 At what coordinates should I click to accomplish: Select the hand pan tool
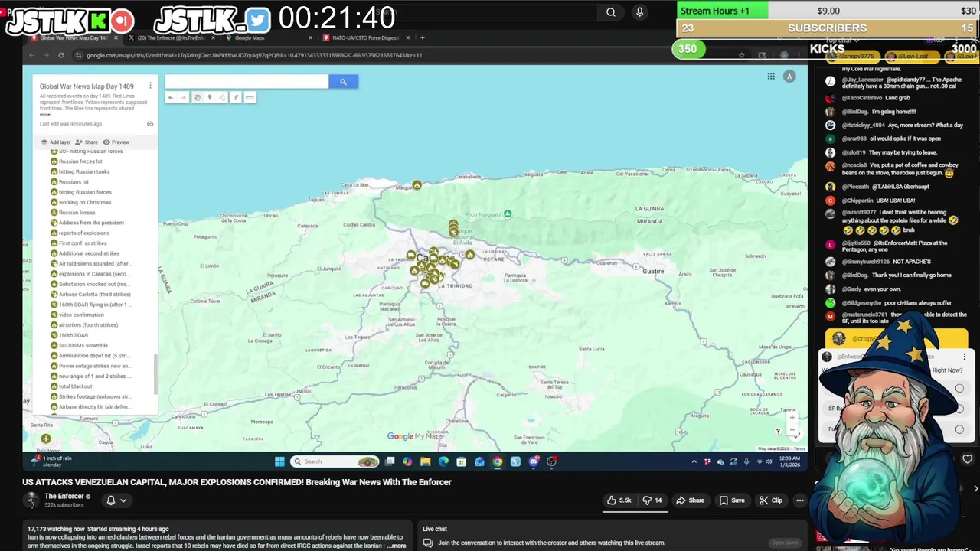pyautogui.click(x=198, y=97)
